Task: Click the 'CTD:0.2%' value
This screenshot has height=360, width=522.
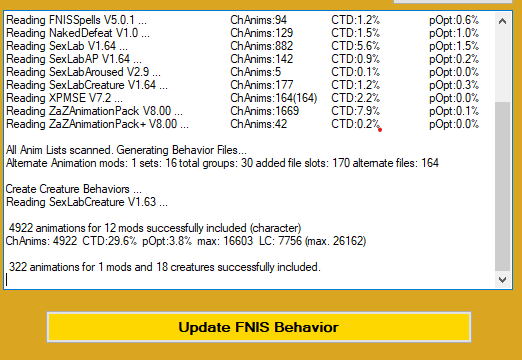Action: pos(355,124)
